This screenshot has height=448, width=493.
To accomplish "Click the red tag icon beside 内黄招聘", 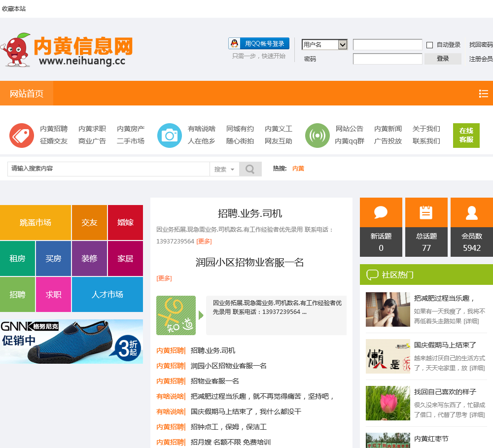I will click(22, 135).
